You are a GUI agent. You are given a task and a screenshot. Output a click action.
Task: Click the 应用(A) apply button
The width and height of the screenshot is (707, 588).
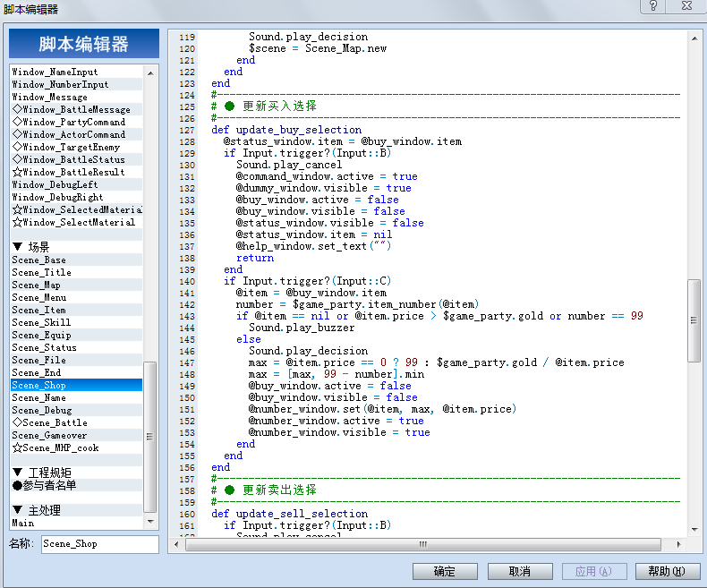coord(594,571)
